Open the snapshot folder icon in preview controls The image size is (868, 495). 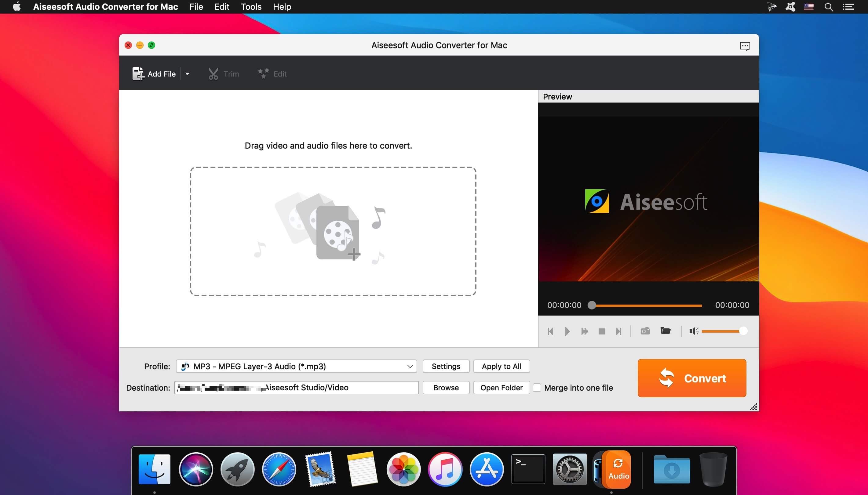665,331
